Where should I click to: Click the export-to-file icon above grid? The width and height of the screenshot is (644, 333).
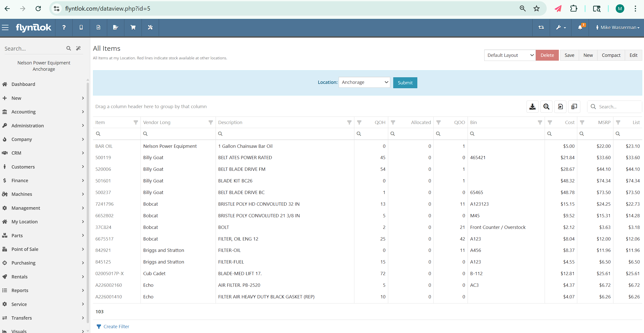tap(560, 107)
